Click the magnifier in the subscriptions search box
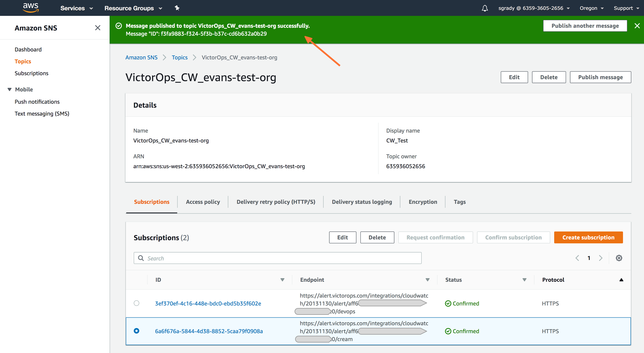The width and height of the screenshot is (644, 353). tap(141, 258)
